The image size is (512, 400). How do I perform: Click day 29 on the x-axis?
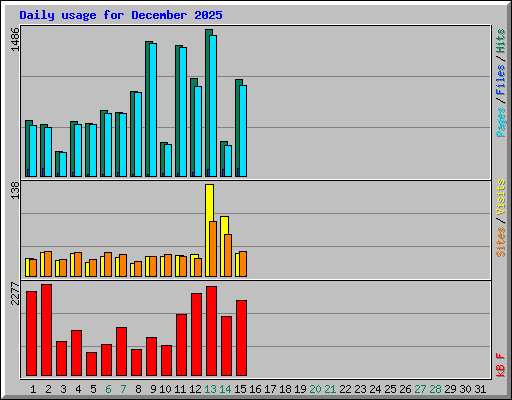[x=450, y=389]
